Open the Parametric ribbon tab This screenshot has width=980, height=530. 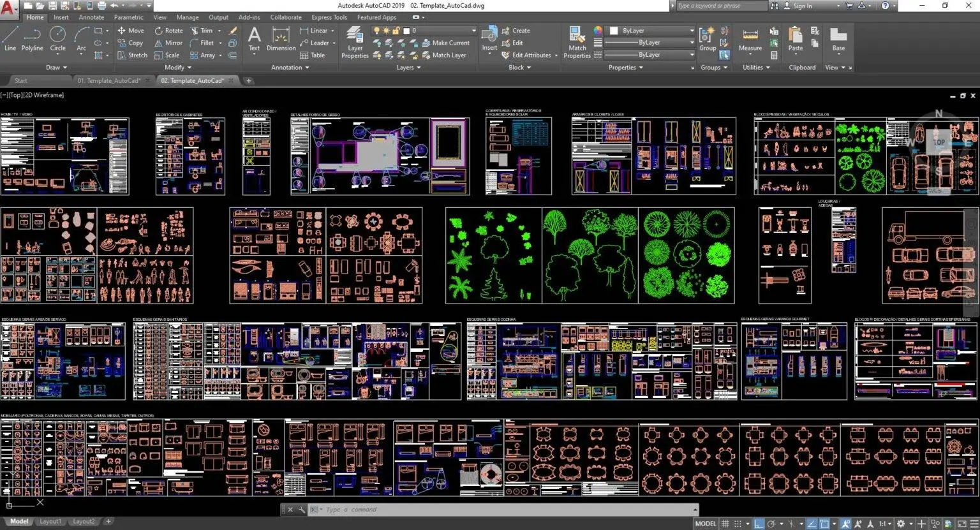tap(129, 17)
